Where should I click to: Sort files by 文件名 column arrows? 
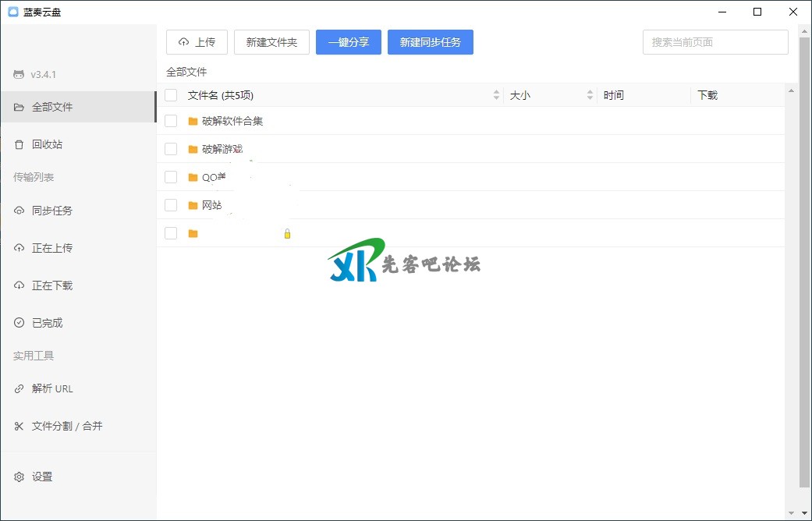pyautogui.click(x=496, y=95)
